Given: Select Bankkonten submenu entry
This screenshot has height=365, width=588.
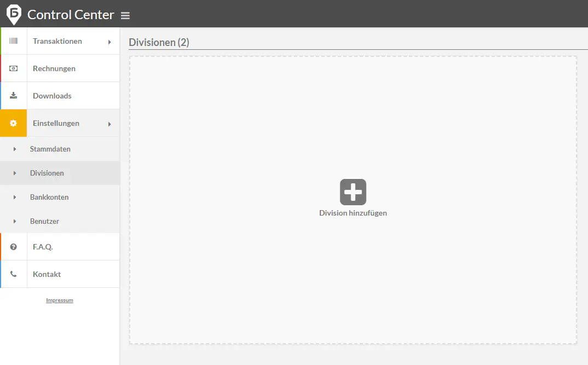Looking at the screenshot, I should point(49,197).
